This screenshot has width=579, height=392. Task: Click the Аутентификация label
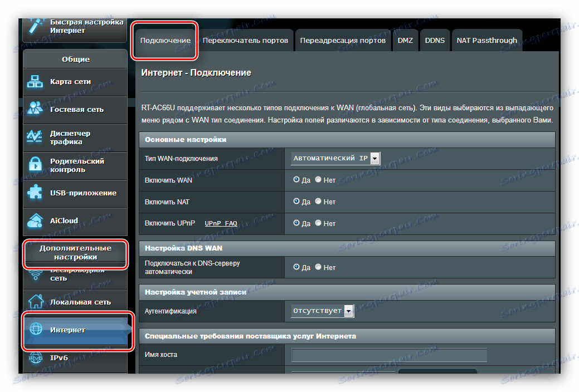[x=171, y=311]
